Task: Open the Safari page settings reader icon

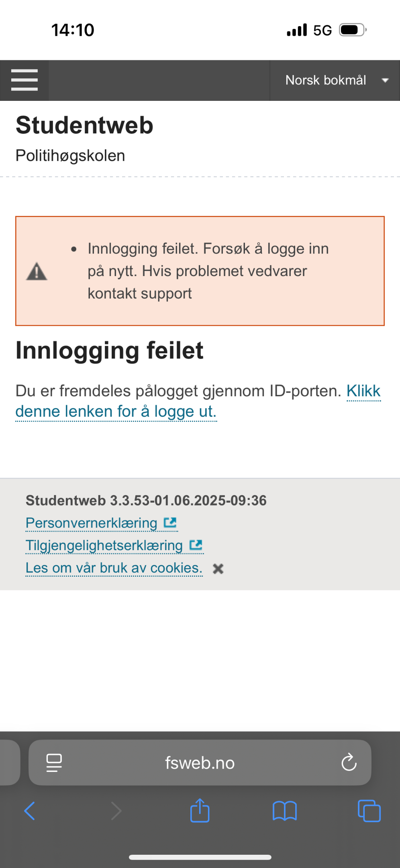Action: tap(54, 763)
